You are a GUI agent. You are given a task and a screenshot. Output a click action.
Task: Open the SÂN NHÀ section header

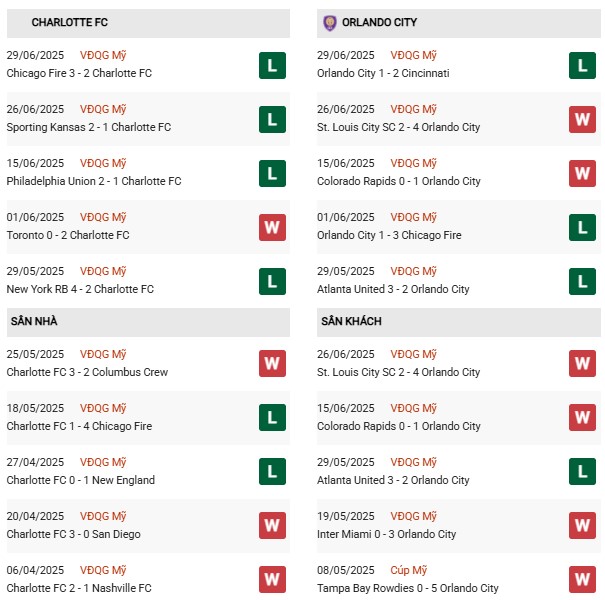click(35, 322)
